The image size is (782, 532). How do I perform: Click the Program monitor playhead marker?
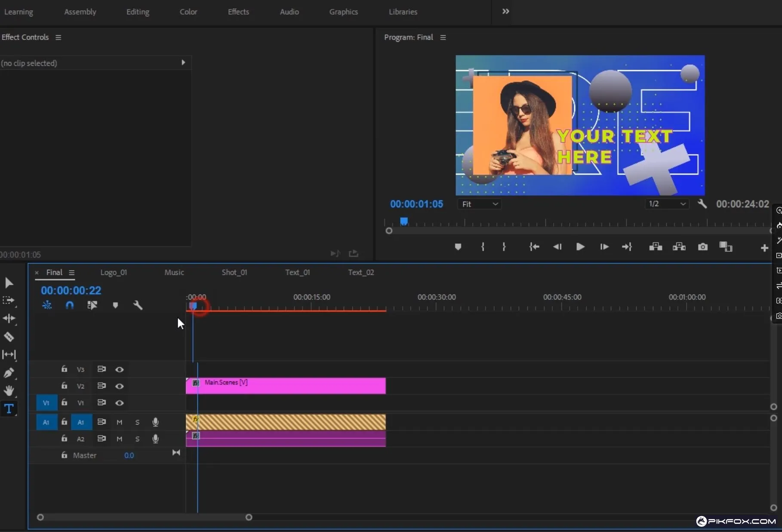(x=404, y=221)
